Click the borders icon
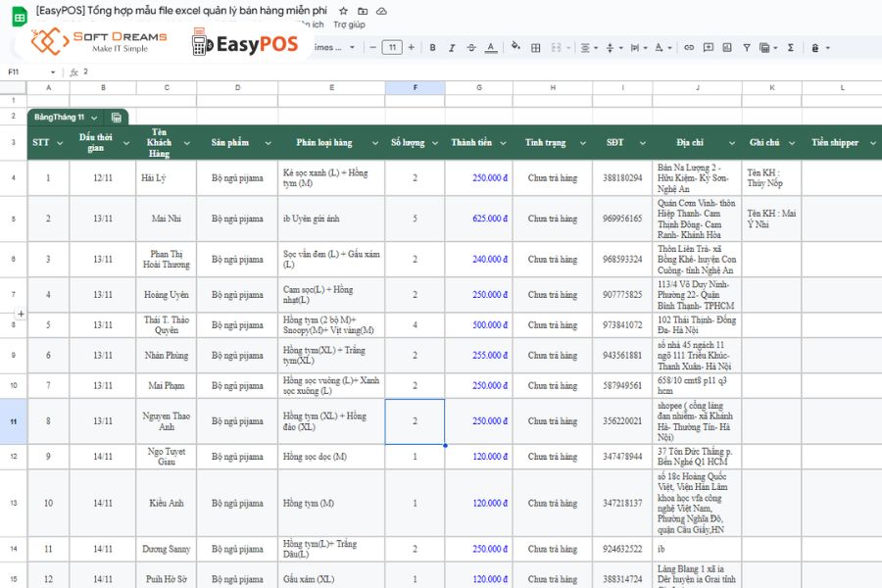 click(534, 46)
